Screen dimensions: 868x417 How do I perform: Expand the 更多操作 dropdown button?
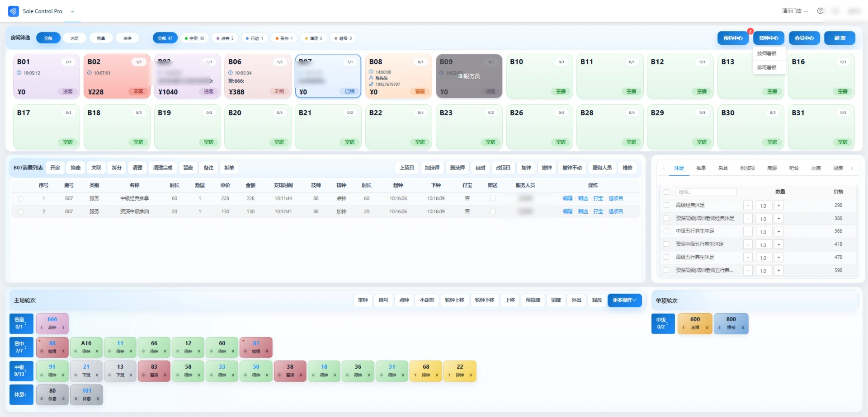pos(624,300)
